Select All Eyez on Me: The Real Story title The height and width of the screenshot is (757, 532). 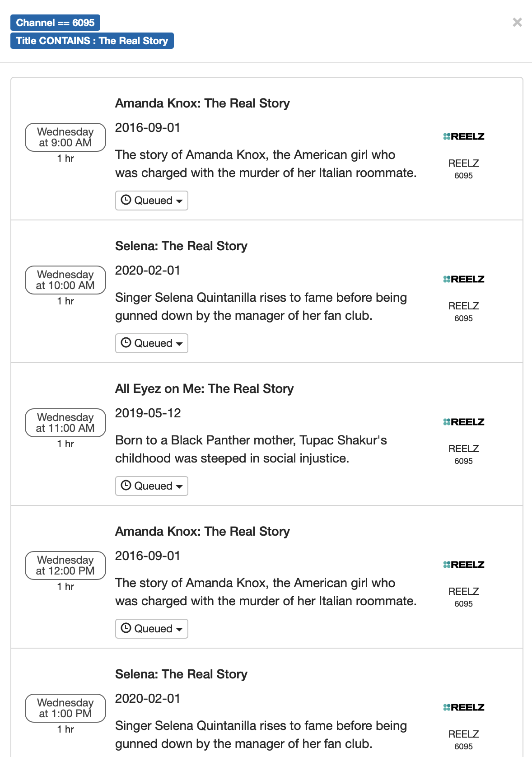pos(204,389)
